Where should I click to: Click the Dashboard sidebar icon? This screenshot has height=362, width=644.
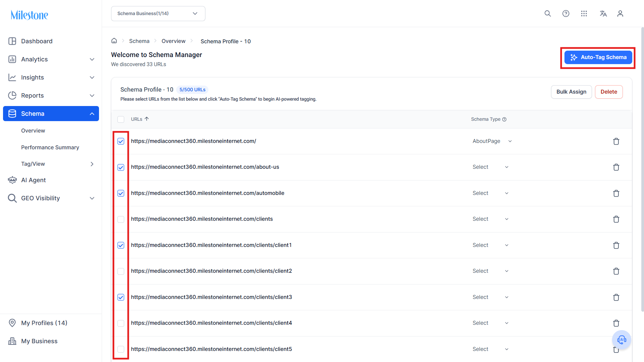pos(12,41)
